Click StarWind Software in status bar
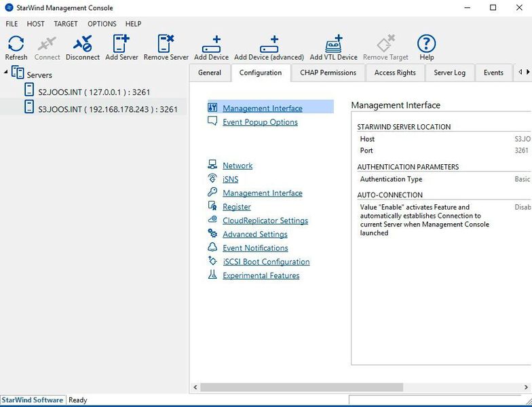 33,400
